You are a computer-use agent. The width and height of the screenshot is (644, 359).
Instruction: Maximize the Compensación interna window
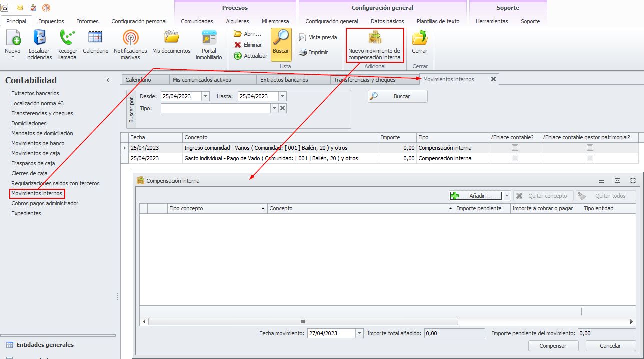coord(617,181)
